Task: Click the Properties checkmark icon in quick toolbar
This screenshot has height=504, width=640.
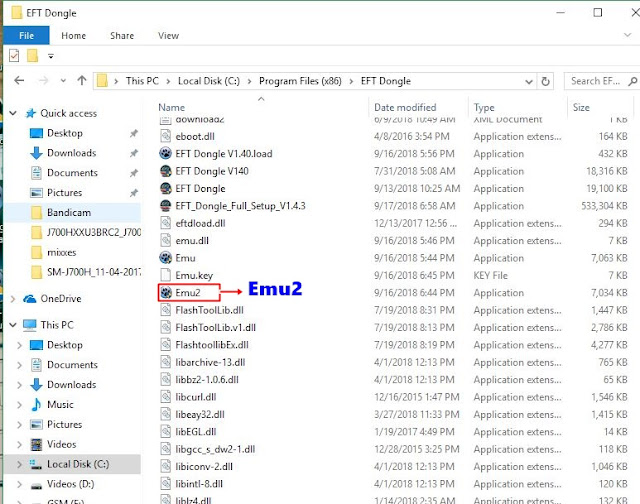Action: point(14,56)
